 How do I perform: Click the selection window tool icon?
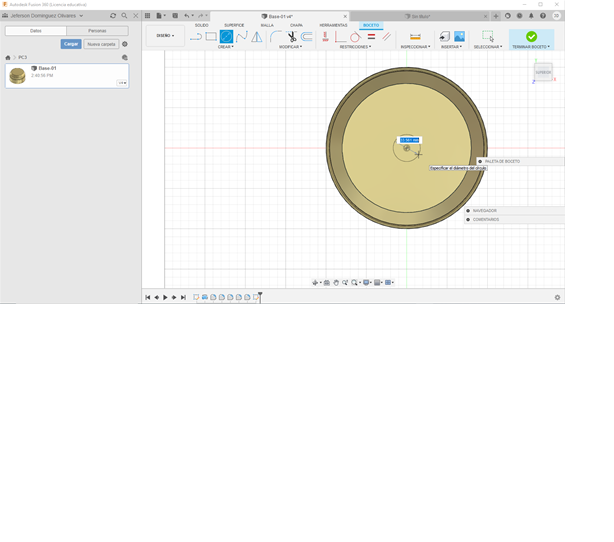pyautogui.click(x=488, y=36)
